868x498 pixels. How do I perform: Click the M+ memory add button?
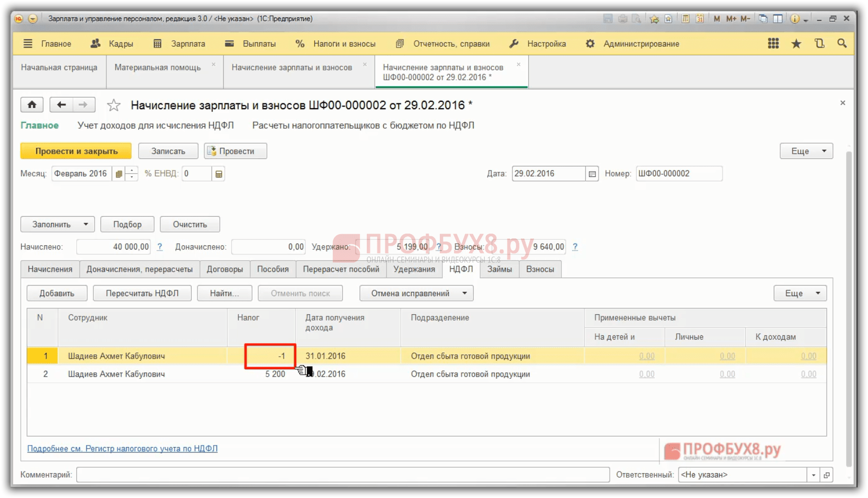731,19
